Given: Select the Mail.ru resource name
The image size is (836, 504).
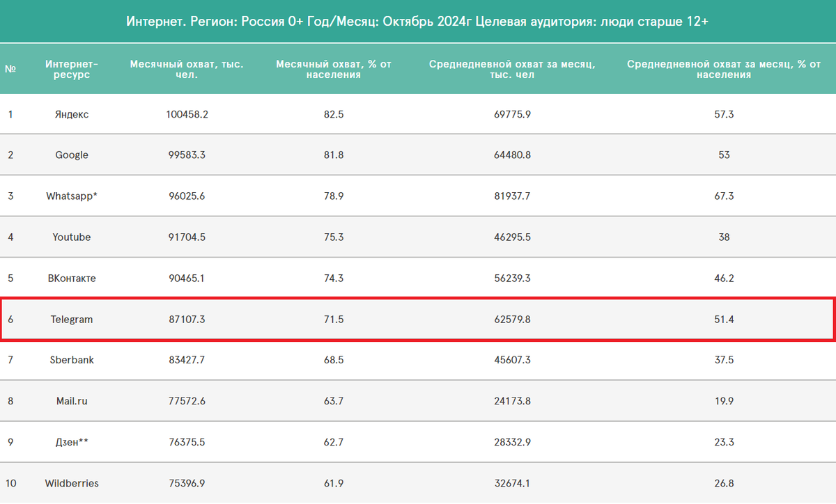Looking at the screenshot, I should click(72, 401).
